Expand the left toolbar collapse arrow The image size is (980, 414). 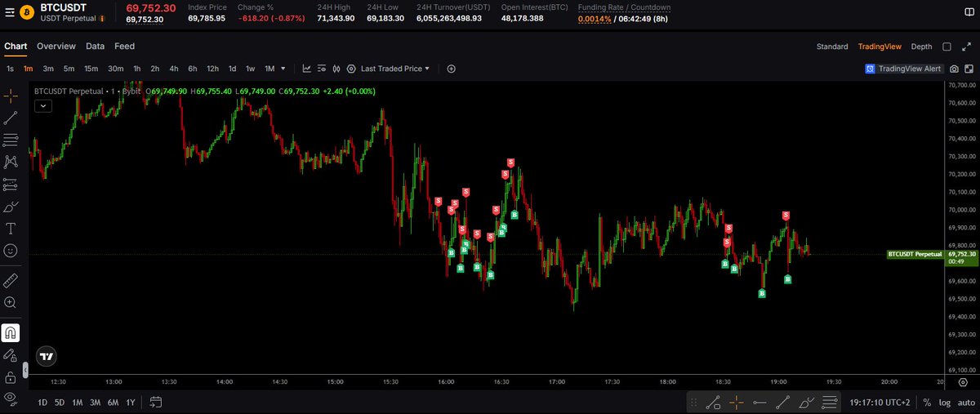pyautogui.click(x=24, y=371)
